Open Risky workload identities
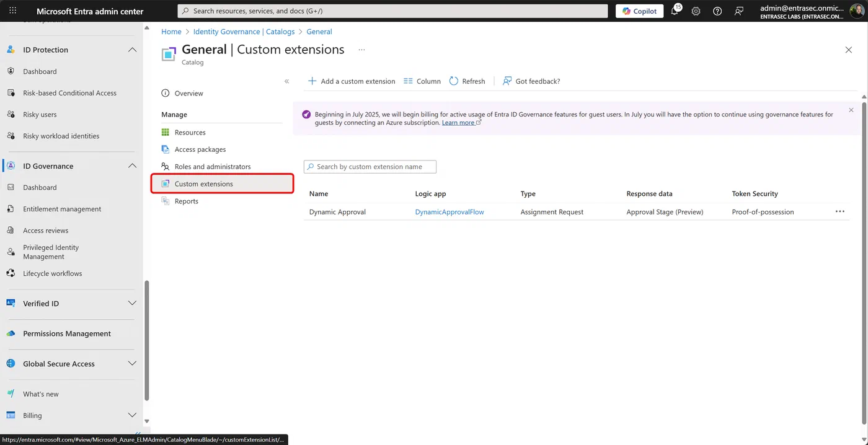This screenshot has height=445, width=868. tap(61, 136)
